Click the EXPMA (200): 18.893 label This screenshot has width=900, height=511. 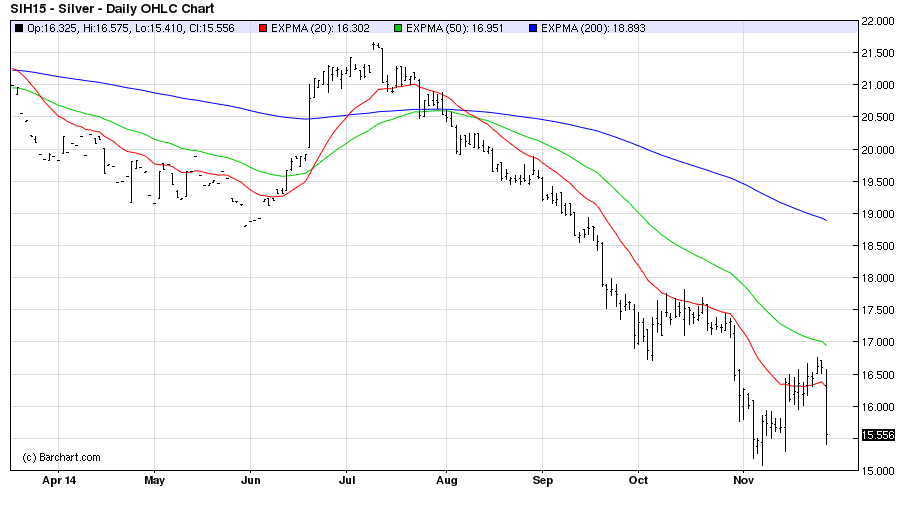[x=593, y=28]
